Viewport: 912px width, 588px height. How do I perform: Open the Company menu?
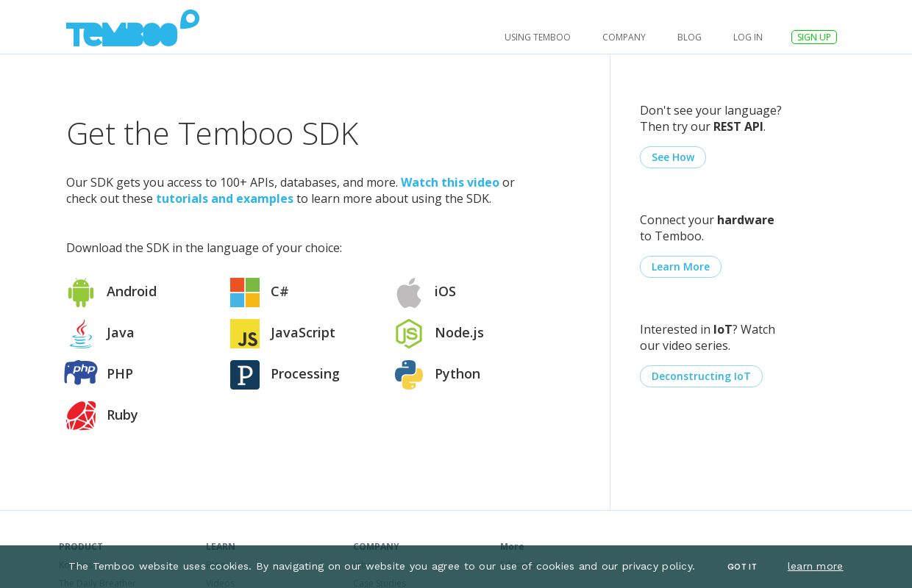(624, 37)
